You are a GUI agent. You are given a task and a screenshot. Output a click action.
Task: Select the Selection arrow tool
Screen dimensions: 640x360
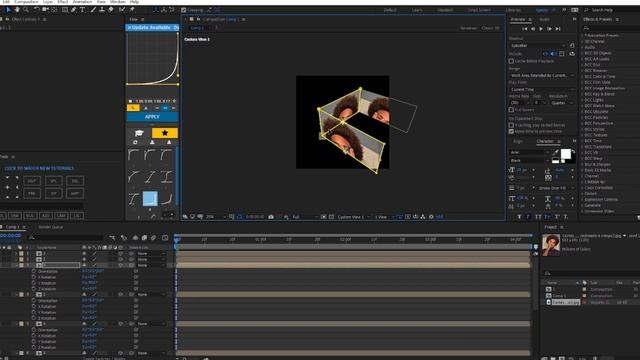coord(8,9)
